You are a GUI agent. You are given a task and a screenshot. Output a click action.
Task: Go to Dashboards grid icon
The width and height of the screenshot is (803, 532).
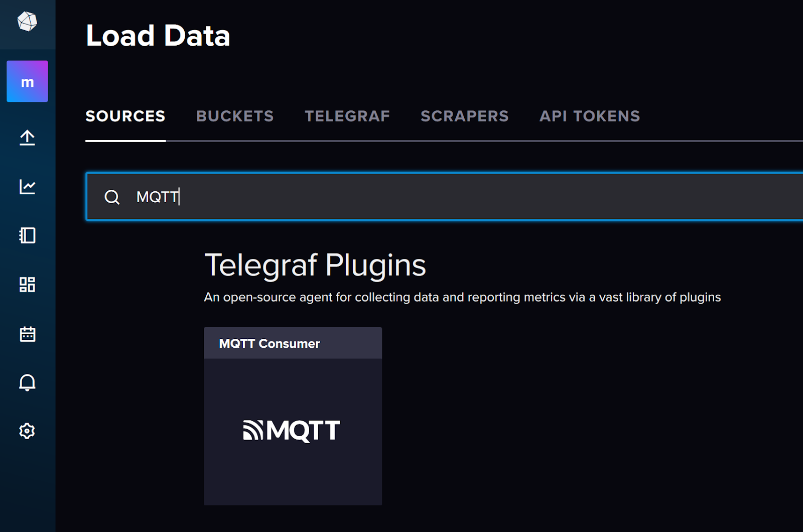[27, 285]
